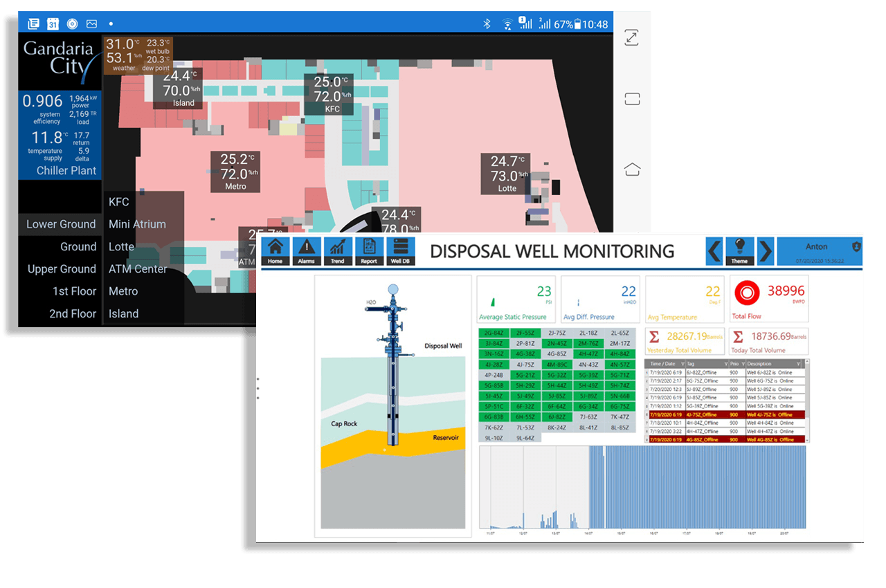Click the Avg Diff. Pressure gauge icon
Image resolution: width=886 pixels, height=588 pixels.
(x=577, y=302)
